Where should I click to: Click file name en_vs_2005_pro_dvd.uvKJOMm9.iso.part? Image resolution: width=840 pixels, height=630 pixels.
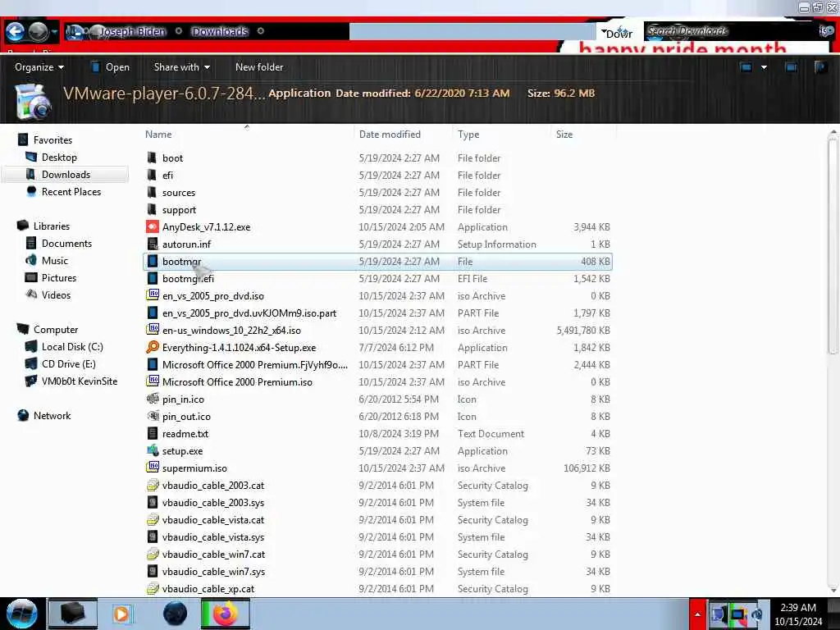click(x=249, y=313)
